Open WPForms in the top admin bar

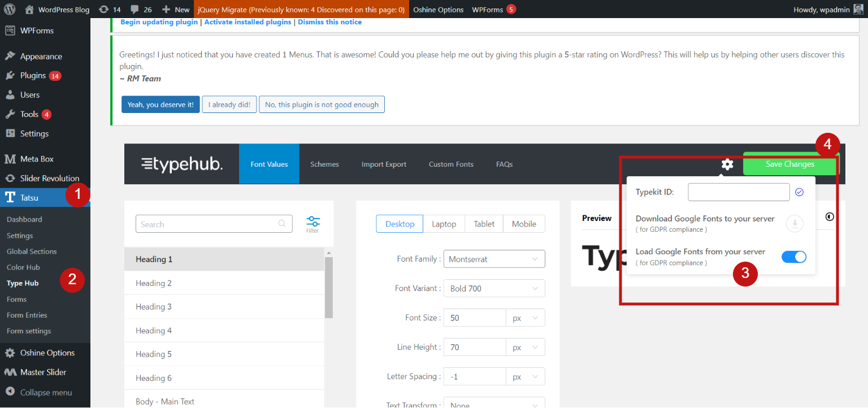(x=494, y=9)
